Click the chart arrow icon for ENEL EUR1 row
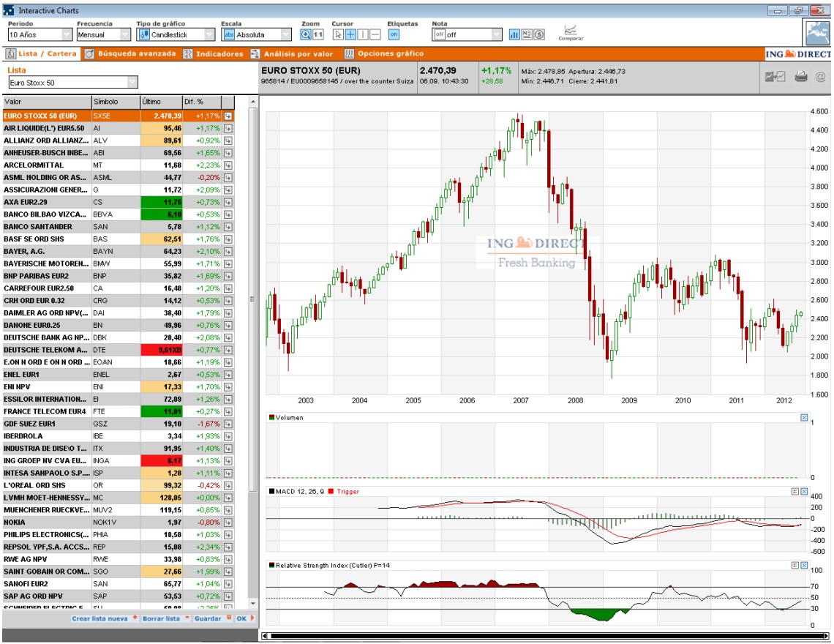 (x=228, y=375)
